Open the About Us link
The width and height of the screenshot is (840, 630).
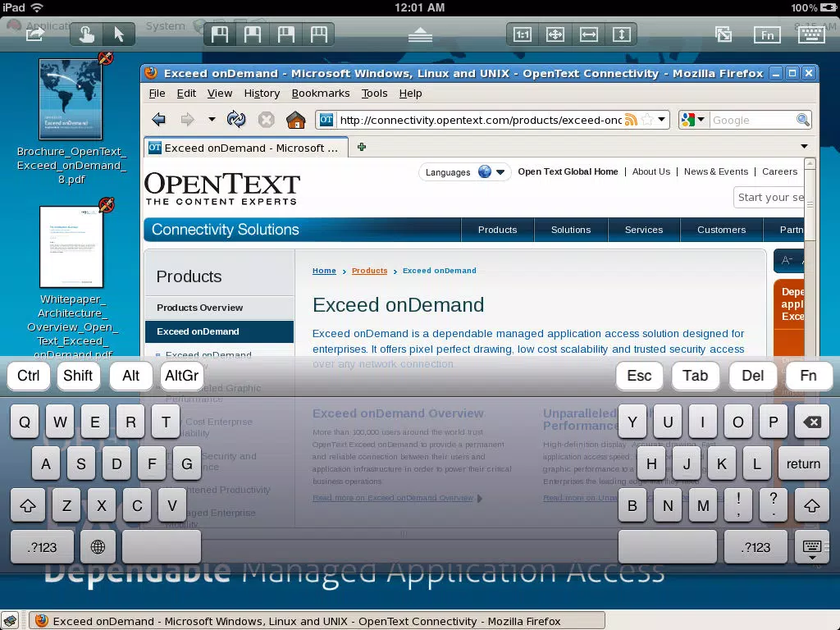click(651, 171)
